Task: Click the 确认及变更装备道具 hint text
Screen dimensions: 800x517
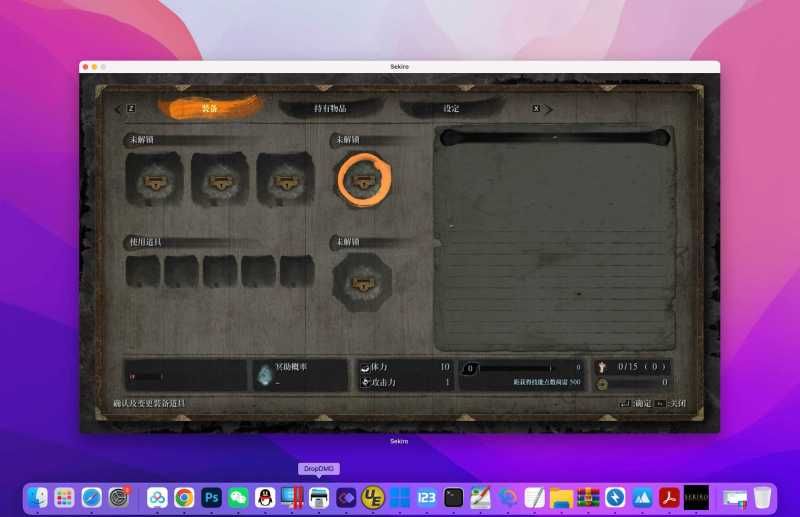Action: (149, 403)
